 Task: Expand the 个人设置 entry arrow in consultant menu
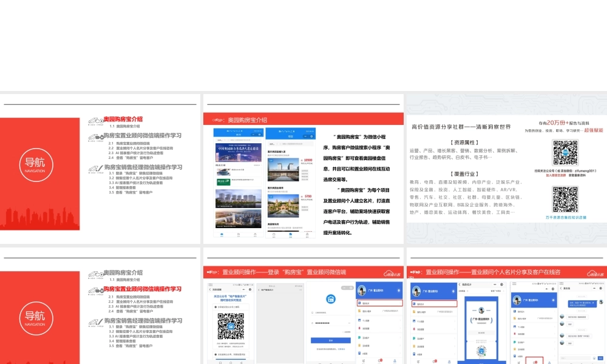(400, 320)
